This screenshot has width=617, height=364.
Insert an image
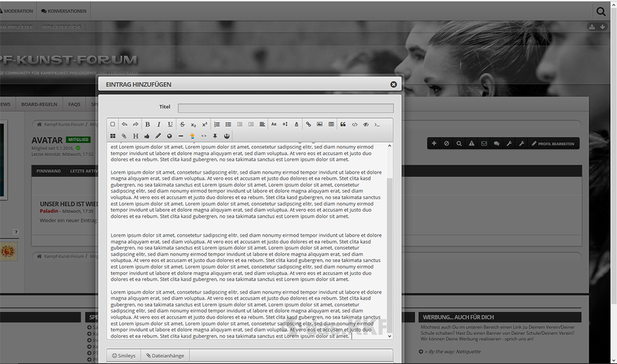point(320,125)
